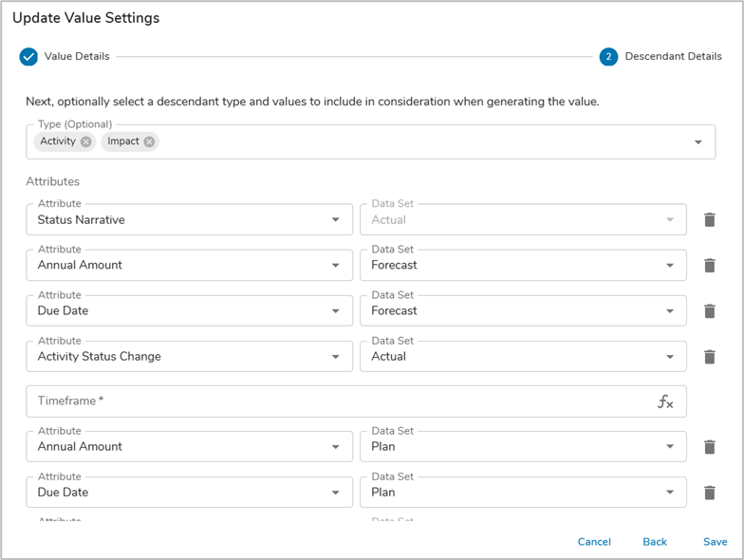Delete the Due Date Forecast row
Viewport: 744px width, 560px height.
(709, 310)
